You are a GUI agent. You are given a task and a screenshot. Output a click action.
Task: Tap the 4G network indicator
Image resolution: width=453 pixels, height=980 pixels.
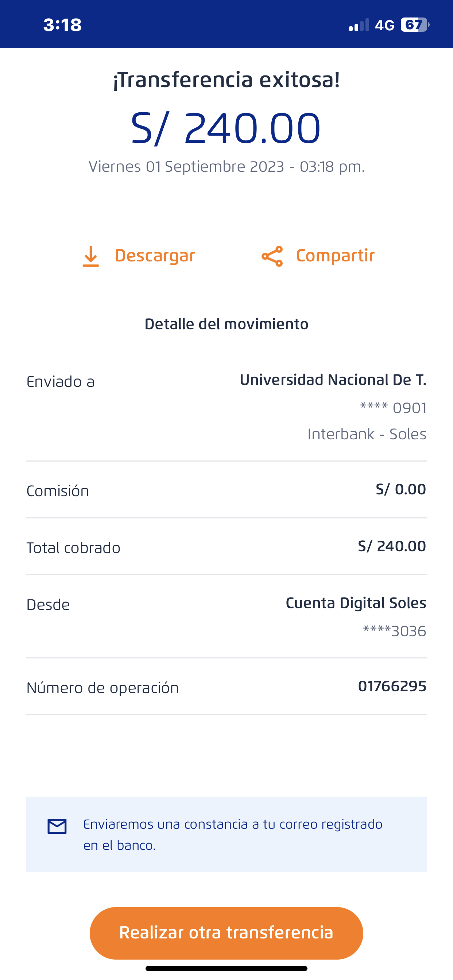pyautogui.click(x=384, y=25)
